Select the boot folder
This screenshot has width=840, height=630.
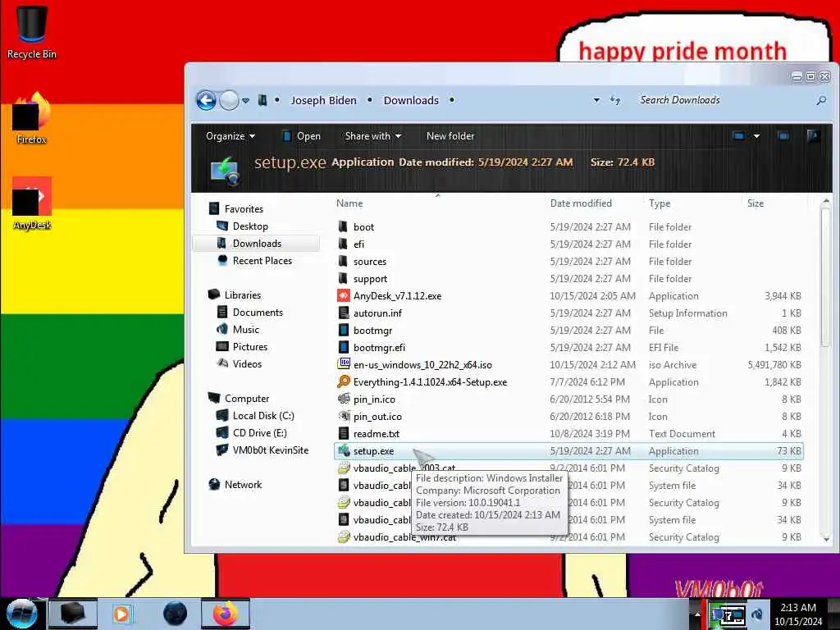tap(363, 227)
